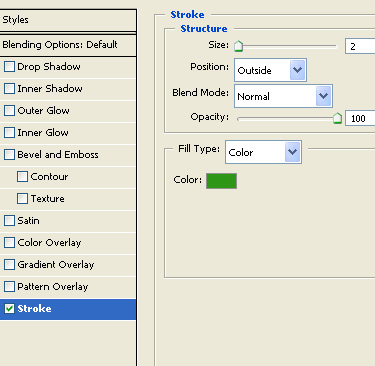Open the Pattern Overlay settings row
The width and height of the screenshot is (375, 366).
point(68,287)
